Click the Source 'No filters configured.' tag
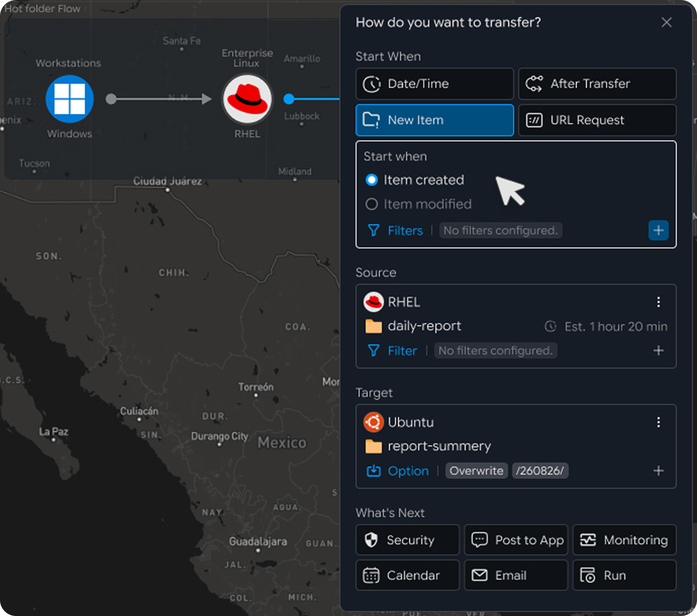Image resolution: width=697 pixels, height=616 pixels. [x=495, y=350]
